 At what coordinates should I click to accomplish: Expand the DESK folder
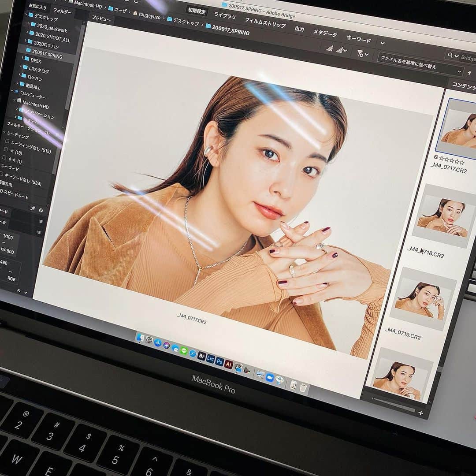click(22, 57)
